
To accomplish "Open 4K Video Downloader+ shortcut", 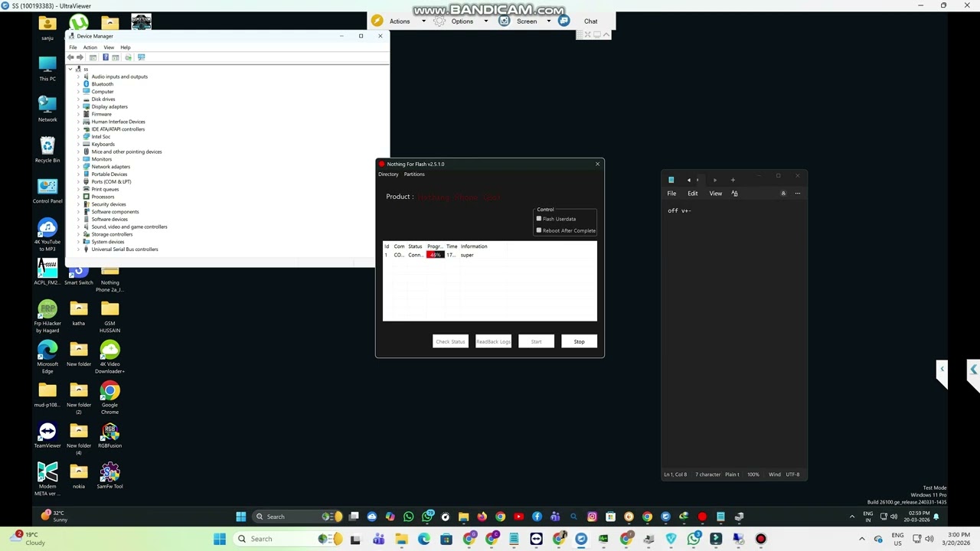I will coord(109,357).
